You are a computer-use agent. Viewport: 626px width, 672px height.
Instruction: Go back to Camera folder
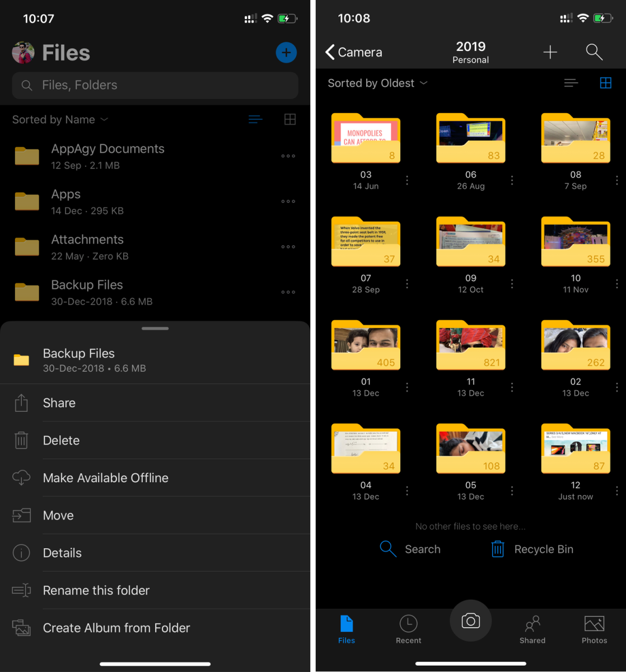coord(354,52)
